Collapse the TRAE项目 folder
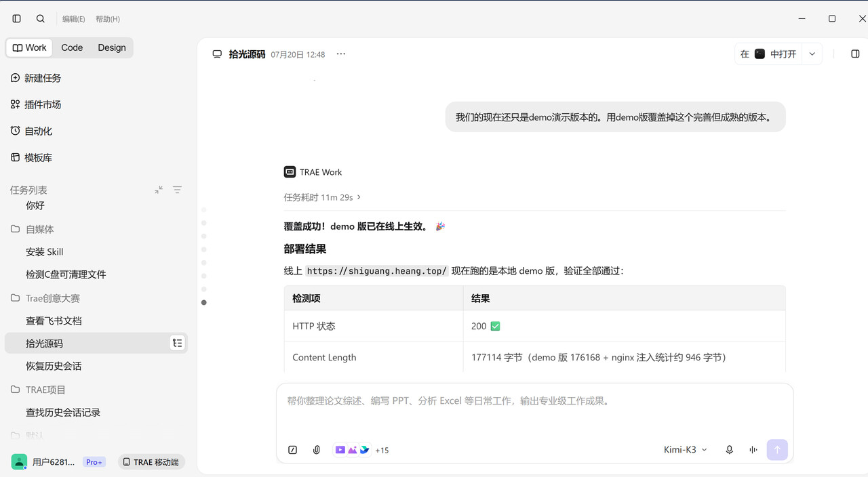868x477 pixels. [38, 390]
